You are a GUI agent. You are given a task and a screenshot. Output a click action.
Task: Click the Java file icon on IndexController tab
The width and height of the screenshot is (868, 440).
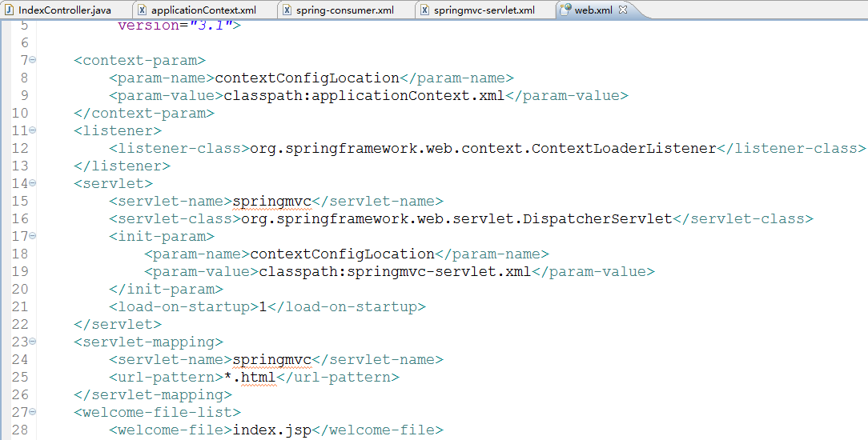[x=9, y=10]
